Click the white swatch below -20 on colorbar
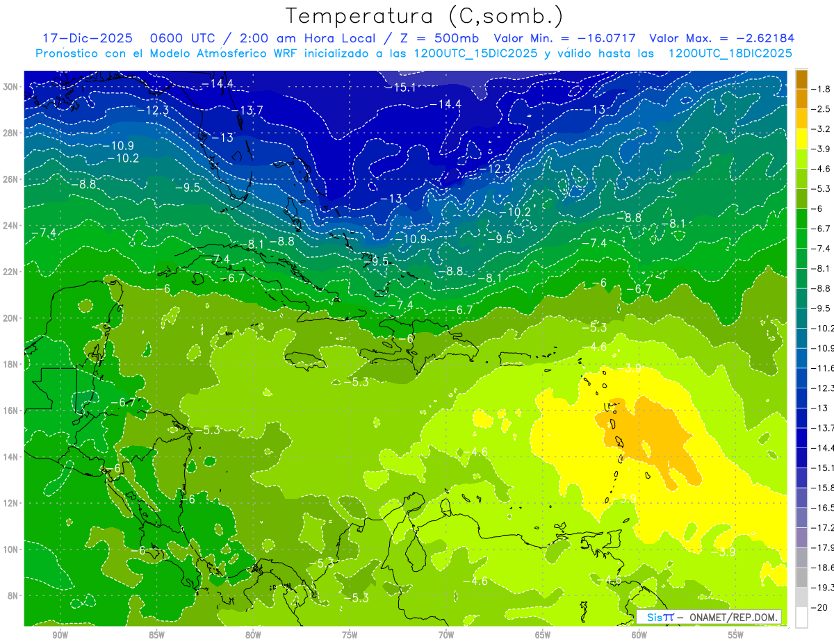 [801, 618]
